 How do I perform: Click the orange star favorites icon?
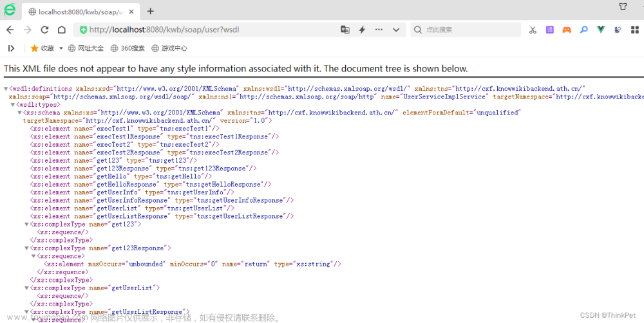tap(35, 48)
